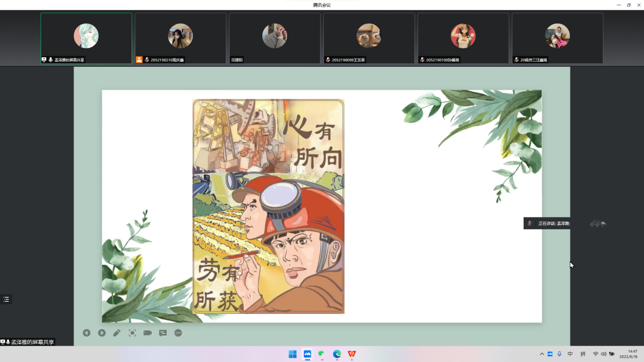Viewport: 644px width, 362px height.
Task: Open the Wi-Fi network tray icon
Action: pos(596,354)
